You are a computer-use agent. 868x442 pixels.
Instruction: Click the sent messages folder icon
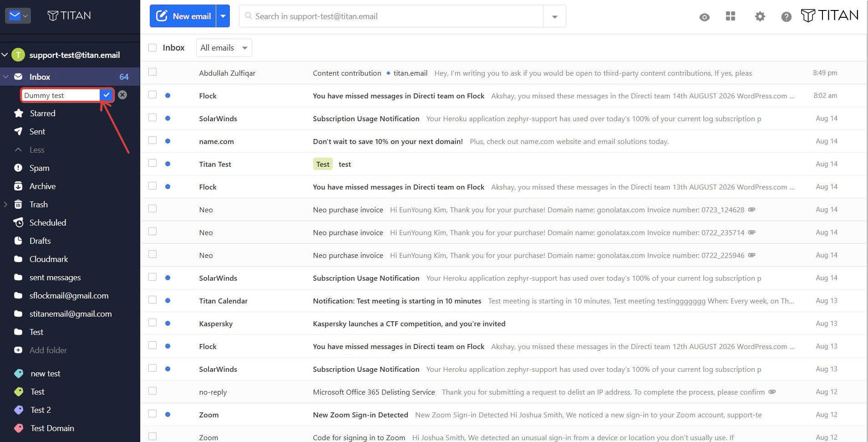point(18,277)
